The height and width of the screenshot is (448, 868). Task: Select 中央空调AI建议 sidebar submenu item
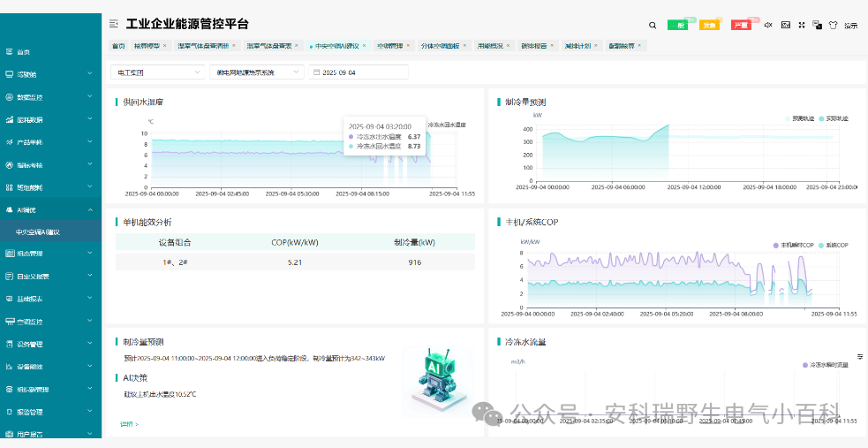coord(50,232)
